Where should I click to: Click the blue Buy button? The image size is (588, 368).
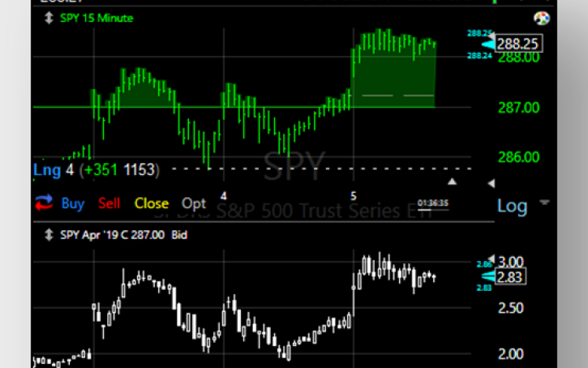tap(72, 203)
